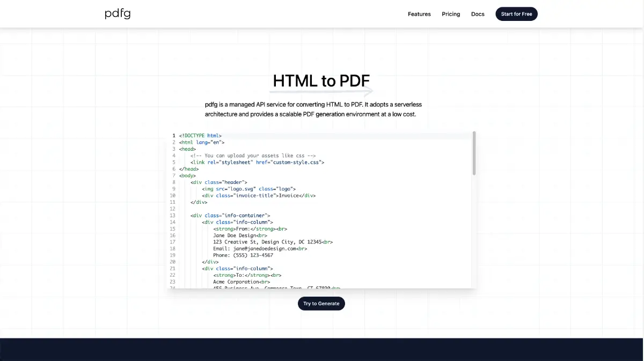
Task: Click the "custom-style.css" href value in code
Action: coord(297,162)
